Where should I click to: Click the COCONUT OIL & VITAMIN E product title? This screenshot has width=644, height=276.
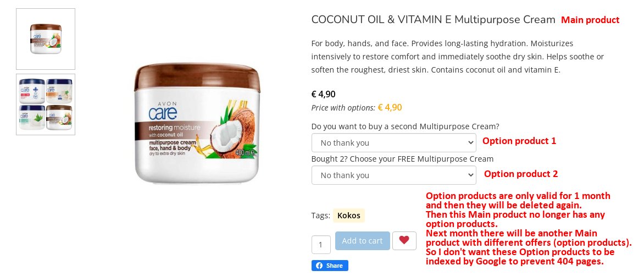pyautogui.click(x=433, y=19)
